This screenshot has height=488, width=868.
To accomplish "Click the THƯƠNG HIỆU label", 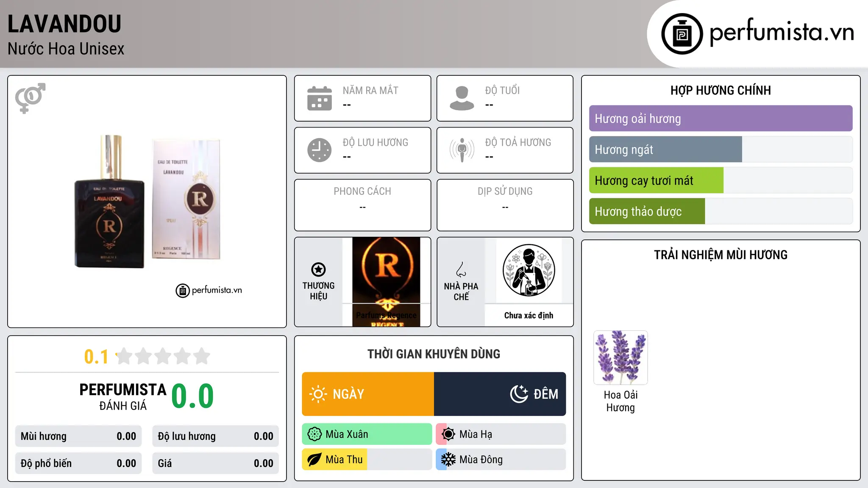I will tap(318, 291).
